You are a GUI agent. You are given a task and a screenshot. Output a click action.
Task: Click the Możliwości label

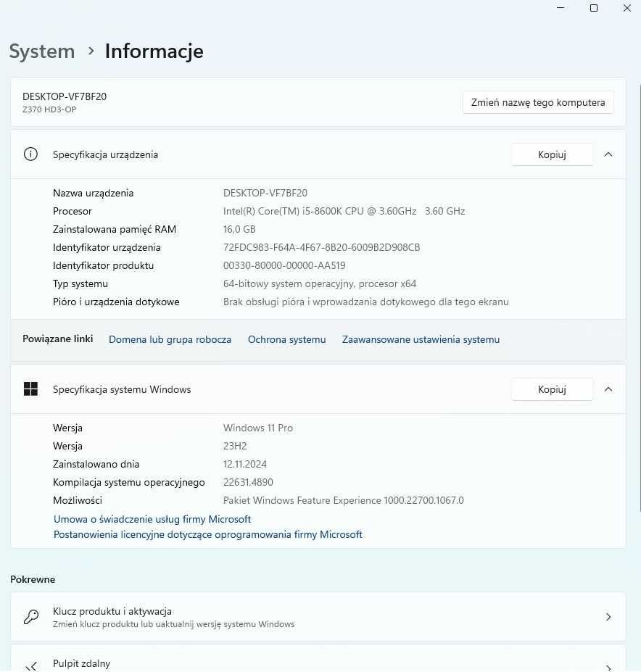[78, 500]
